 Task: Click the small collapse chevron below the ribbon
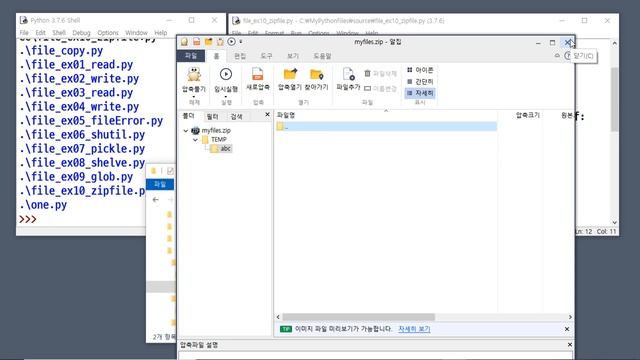click(x=386, y=111)
